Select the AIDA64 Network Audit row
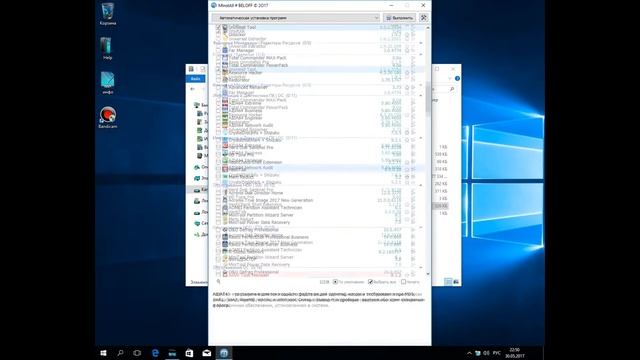Image resolution: width=640 pixels, height=360 pixels. pyautogui.click(x=318, y=125)
